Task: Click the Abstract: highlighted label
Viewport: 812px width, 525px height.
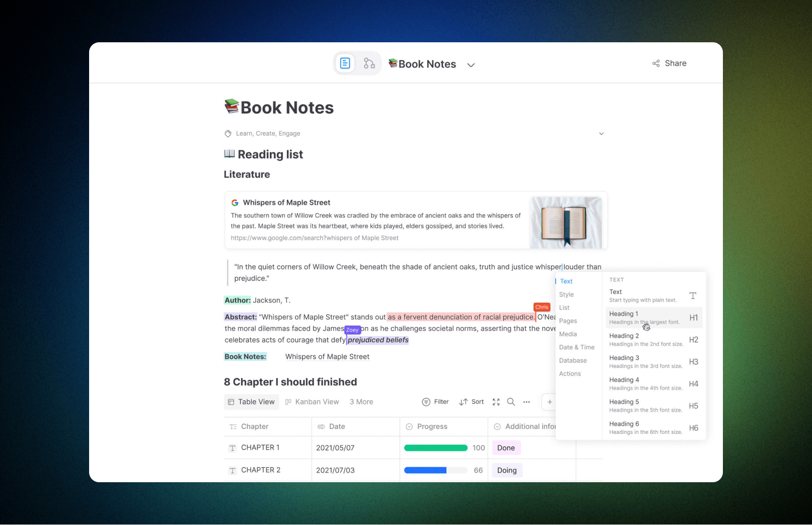Action: 241,317
